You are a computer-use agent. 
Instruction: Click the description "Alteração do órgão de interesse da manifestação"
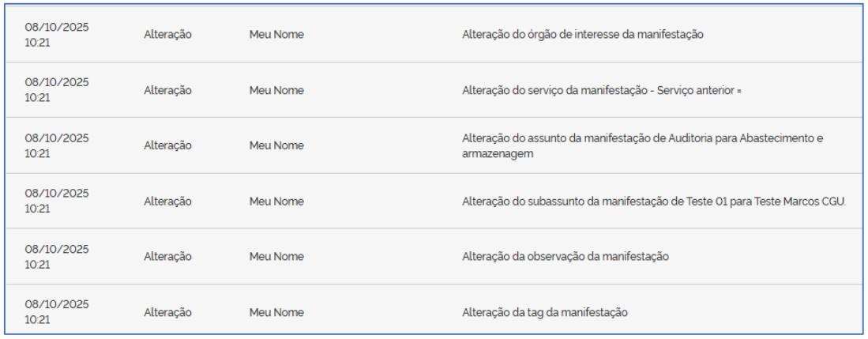click(582, 35)
